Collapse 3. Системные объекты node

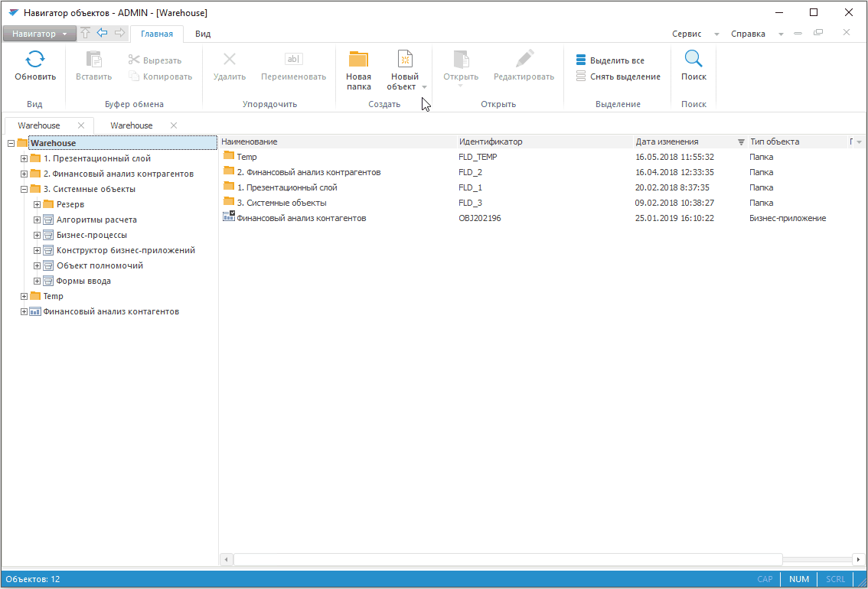(24, 189)
